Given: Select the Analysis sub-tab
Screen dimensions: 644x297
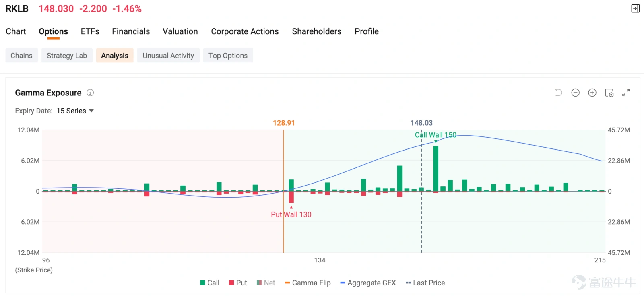Looking at the screenshot, I should pyautogui.click(x=115, y=56).
